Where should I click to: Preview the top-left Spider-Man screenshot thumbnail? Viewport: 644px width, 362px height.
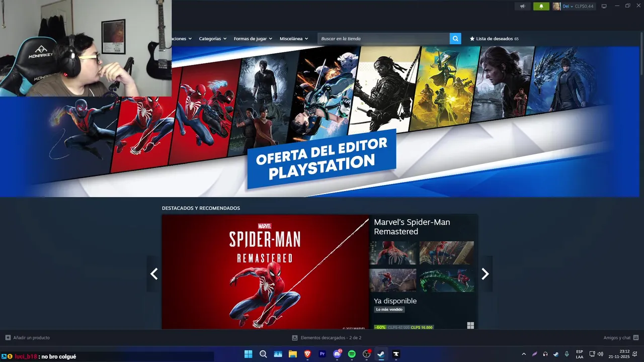pos(393,253)
